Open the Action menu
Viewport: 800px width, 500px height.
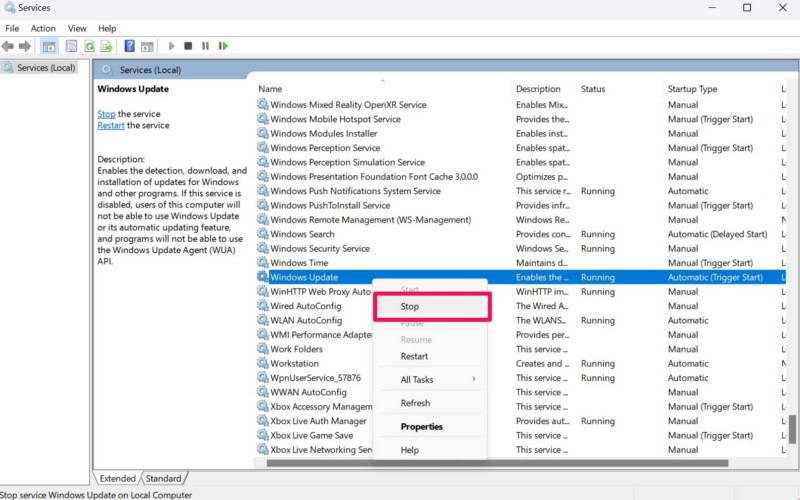pos(43,28)
